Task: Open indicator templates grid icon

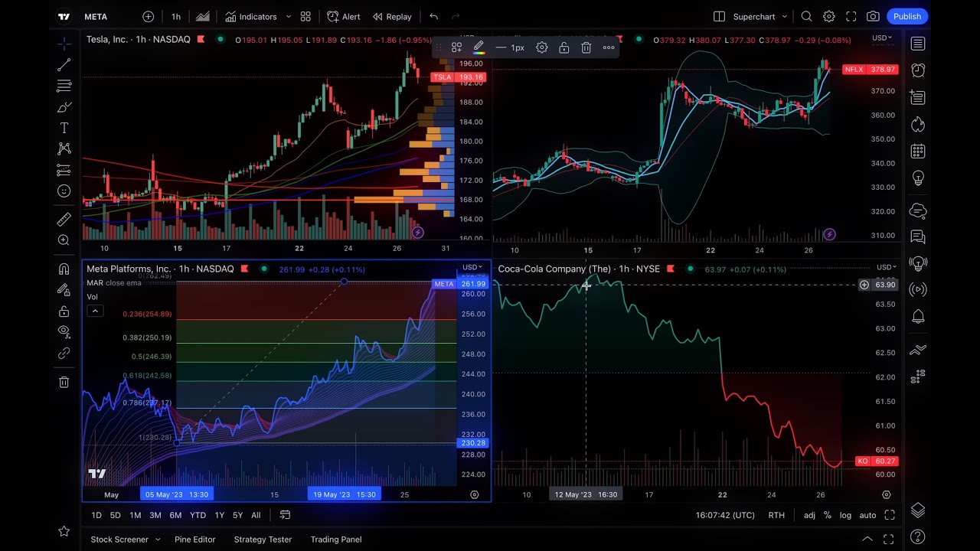Action: (305, 16)
